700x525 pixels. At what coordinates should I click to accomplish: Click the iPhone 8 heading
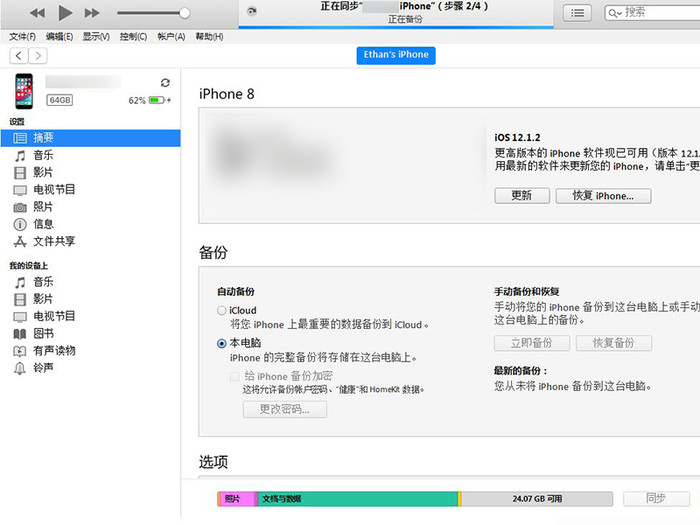tap(226, 94)
